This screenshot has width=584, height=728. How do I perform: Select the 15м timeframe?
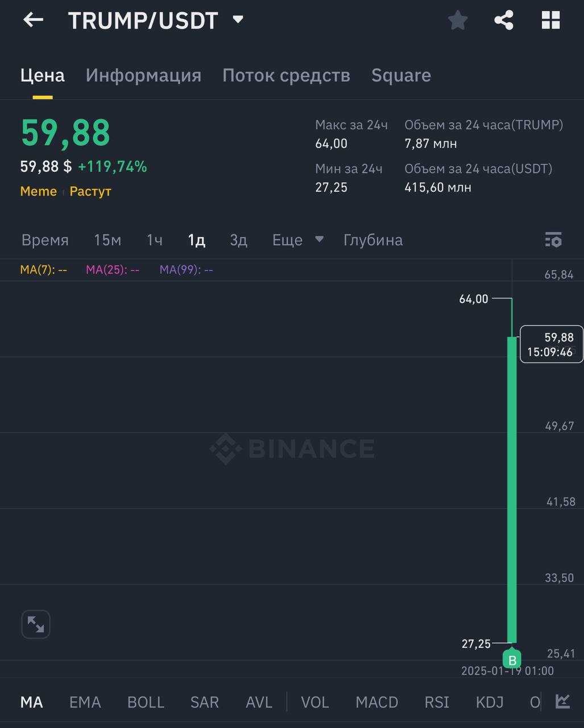pyautogui.click(x=107, y=240)
